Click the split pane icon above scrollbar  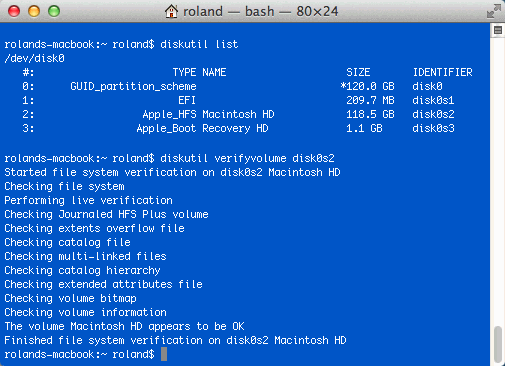coord(498,30)
